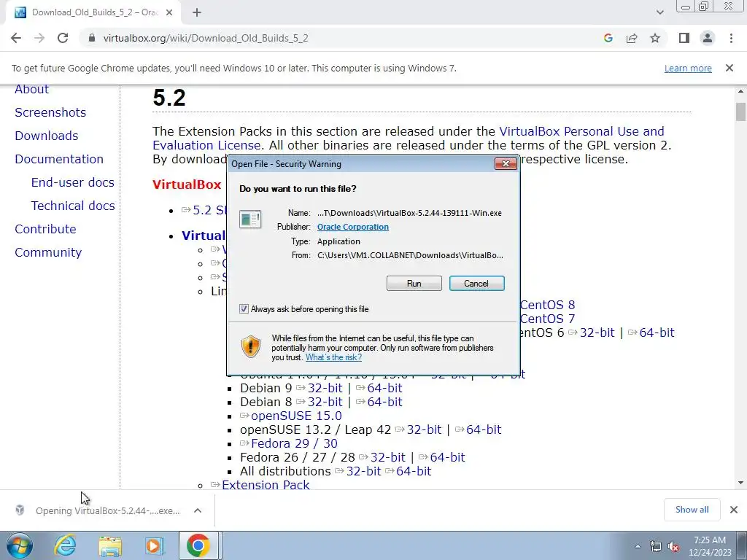Image resolution: width=747 pixels, height=560 pixels.
Task: Close the downloads shelf
Action: 734,510
